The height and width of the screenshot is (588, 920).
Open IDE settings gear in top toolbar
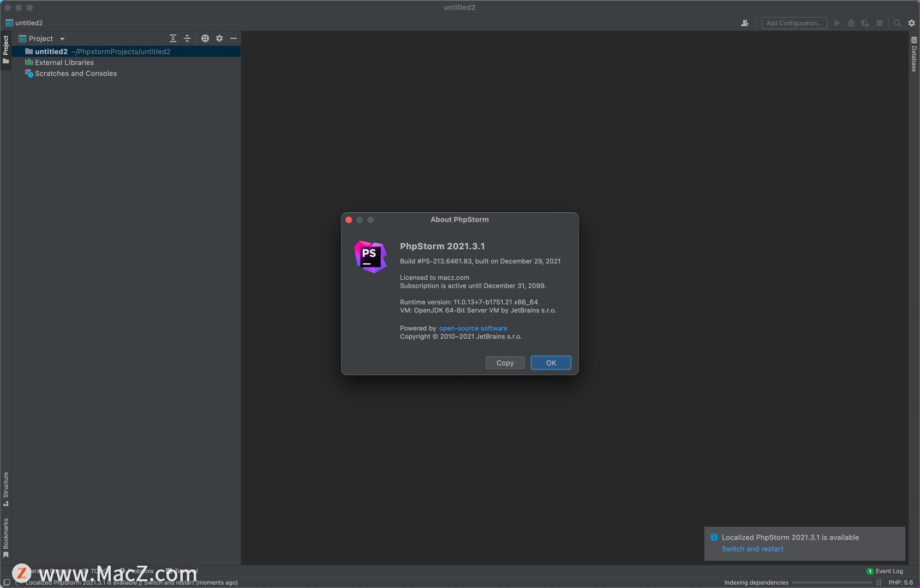[x=912, y=23]
